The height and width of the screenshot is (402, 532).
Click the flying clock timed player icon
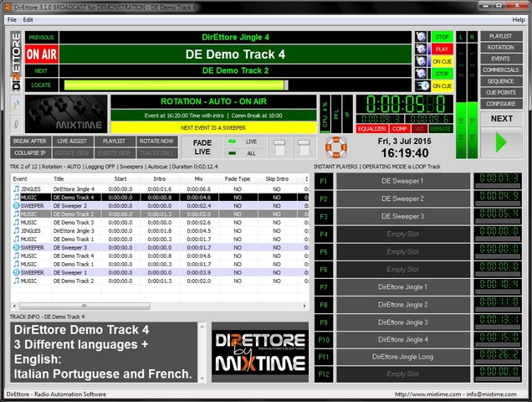[x=422, y=86]
